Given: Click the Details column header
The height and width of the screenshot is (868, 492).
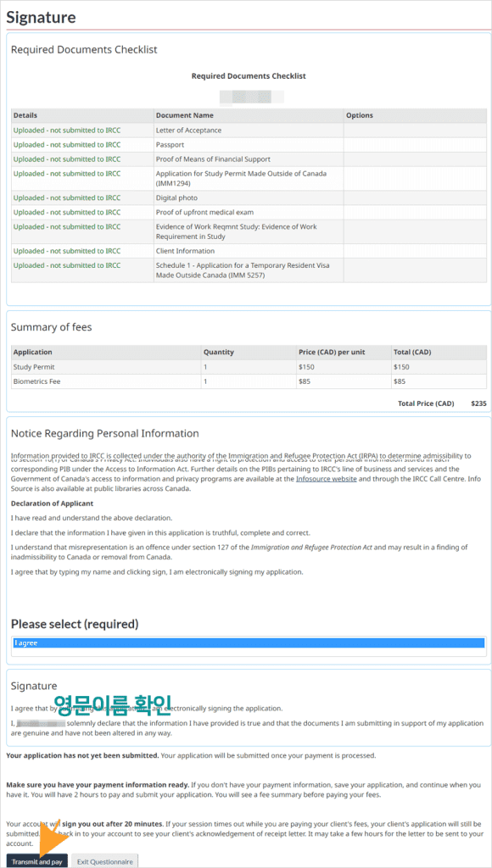Looking at the screenshot, I should point(25,115).
